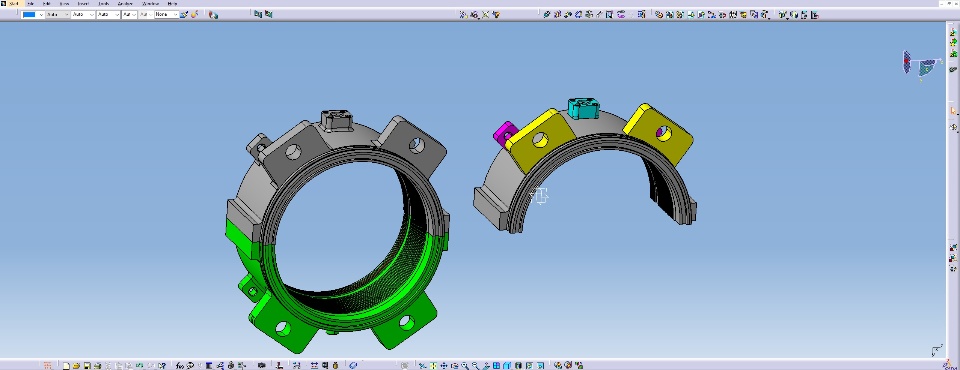Viewport: 960px width, 370px height.
Task: Click the Painter format brush icon
Action: (184, 15)
